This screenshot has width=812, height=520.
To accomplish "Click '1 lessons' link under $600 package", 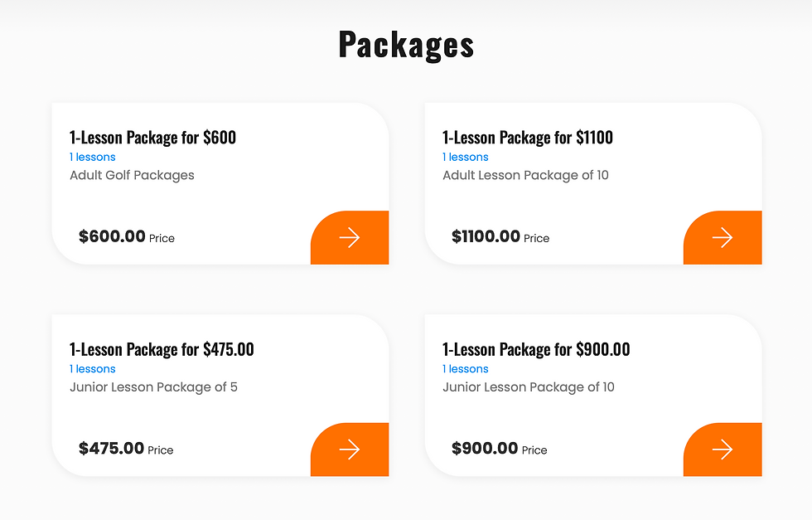I will pyautogui.click(x=93, y=157).
